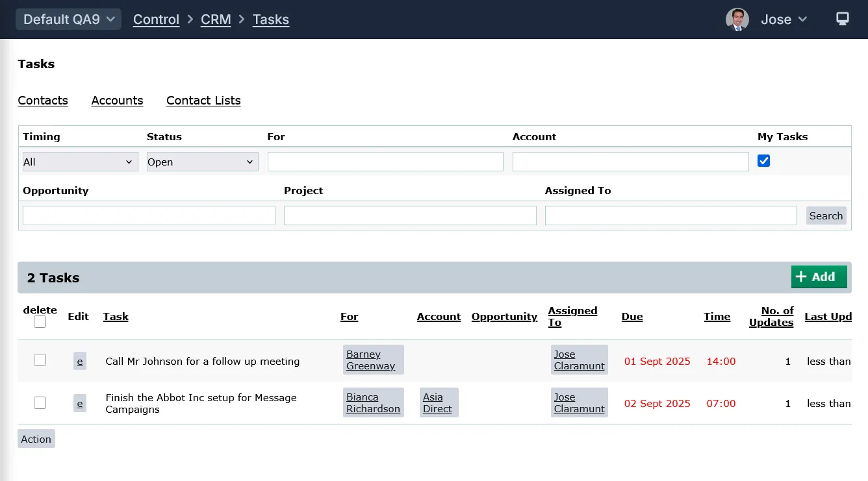Open the Jose user menu
Image resolution: width=868 pixels, height=481 pixels.
tap(784, 19)
